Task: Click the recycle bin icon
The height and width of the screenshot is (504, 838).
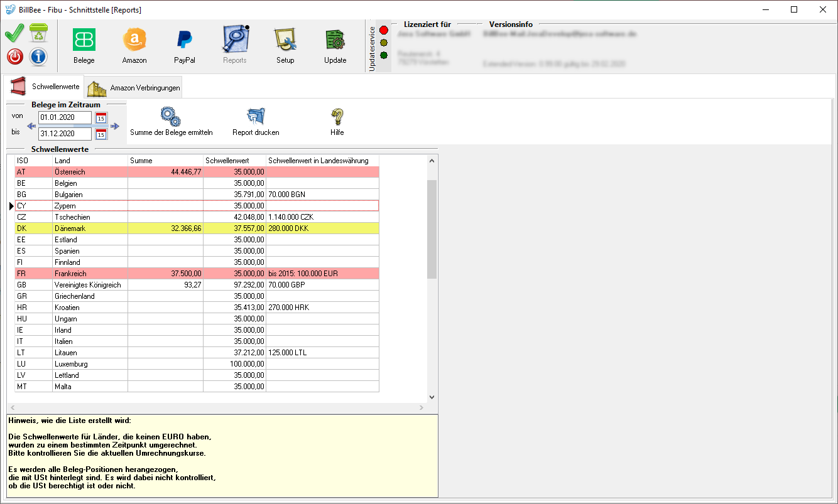Action: click(38, 33)
